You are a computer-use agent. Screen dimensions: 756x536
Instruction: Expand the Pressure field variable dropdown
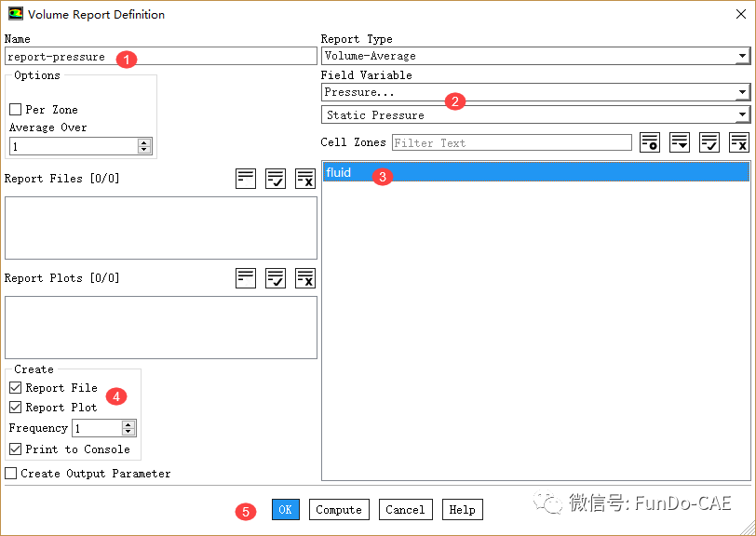point(535,92)
